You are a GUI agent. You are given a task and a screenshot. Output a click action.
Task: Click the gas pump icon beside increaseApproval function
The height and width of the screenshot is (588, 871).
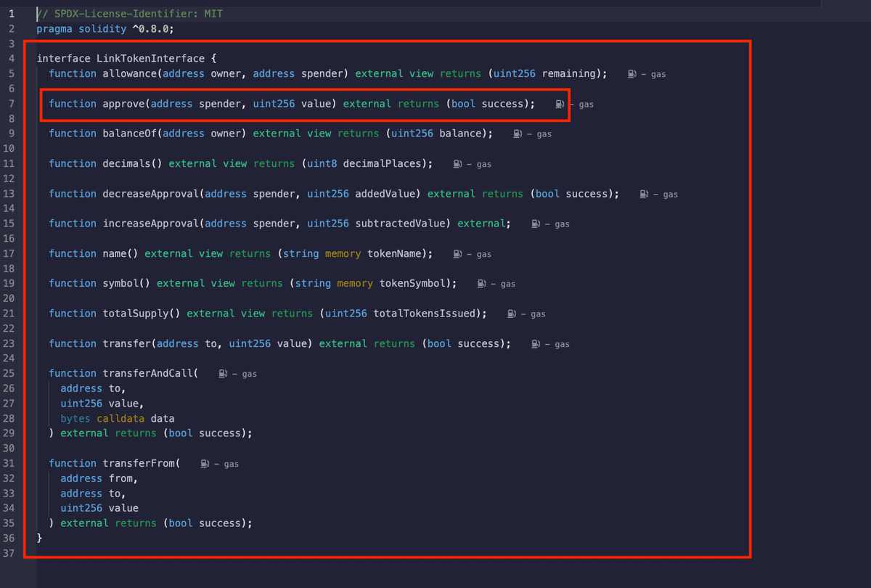pyautogui.click(x=536, y=224)
